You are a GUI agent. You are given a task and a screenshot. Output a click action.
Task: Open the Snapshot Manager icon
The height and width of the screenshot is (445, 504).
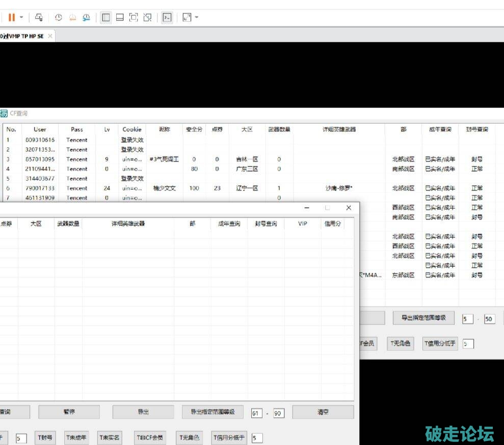[87, 17]
